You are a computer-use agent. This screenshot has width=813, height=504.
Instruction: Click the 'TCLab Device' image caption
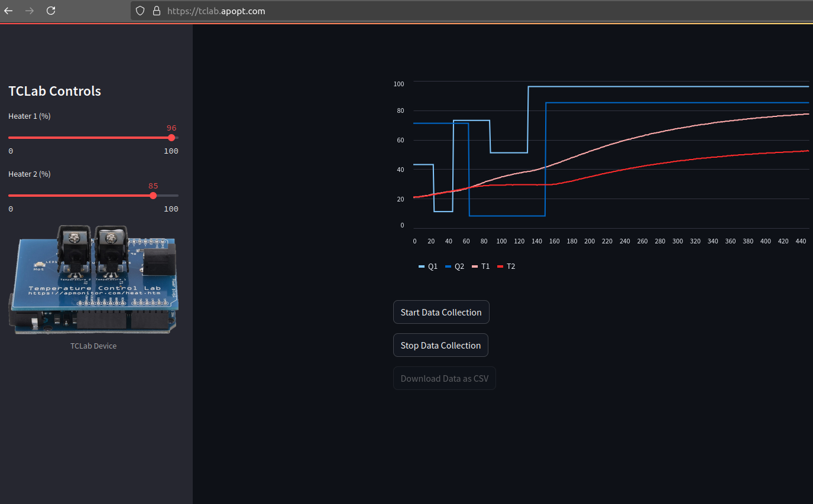tap(93, 346)
